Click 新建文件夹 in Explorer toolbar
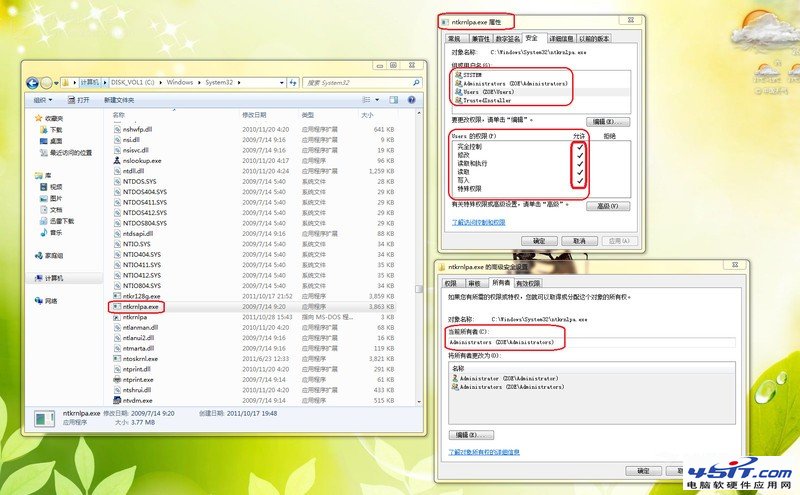 click(119, 100)
